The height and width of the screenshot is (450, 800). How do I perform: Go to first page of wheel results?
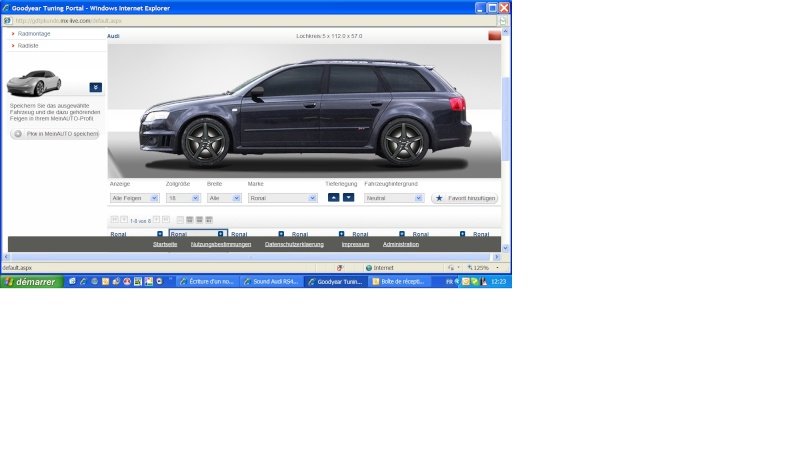pos(114,219)
